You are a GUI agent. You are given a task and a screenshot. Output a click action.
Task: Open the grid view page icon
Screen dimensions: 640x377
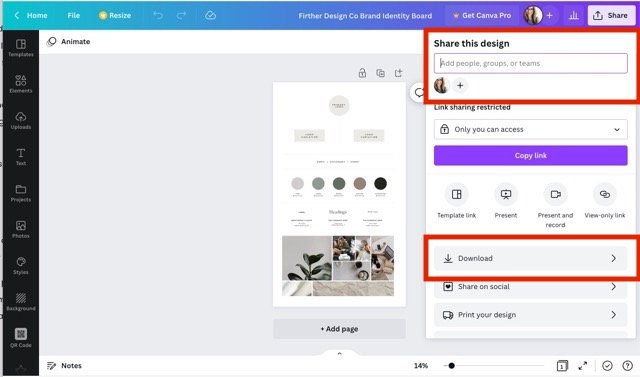(x=562, y=366)
